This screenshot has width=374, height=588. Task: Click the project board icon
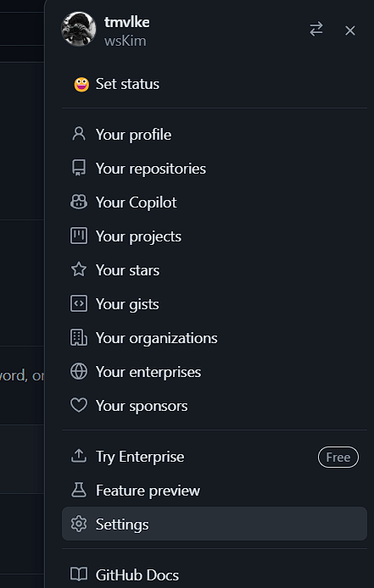click(x=79, y=236)
